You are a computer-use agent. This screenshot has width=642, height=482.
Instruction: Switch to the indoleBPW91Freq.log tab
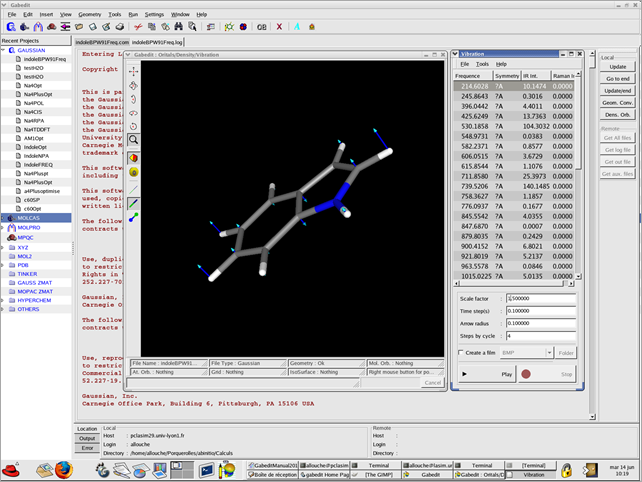coord(157,43)
